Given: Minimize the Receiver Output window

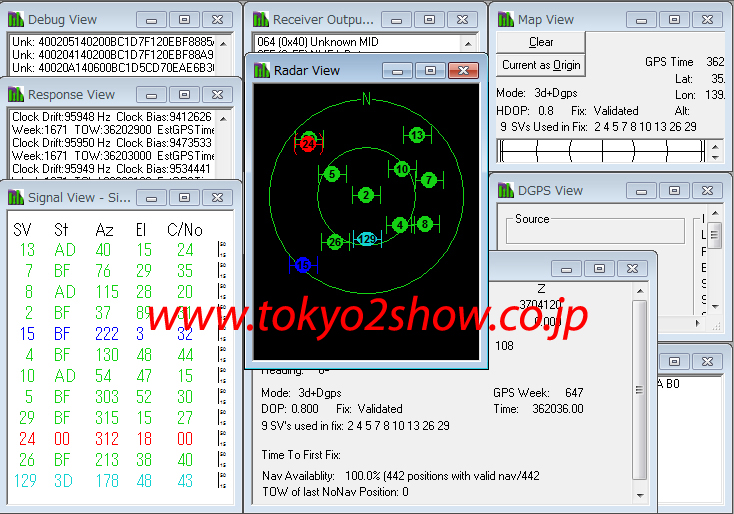Looking at the screenshot, I should [396, 19].
